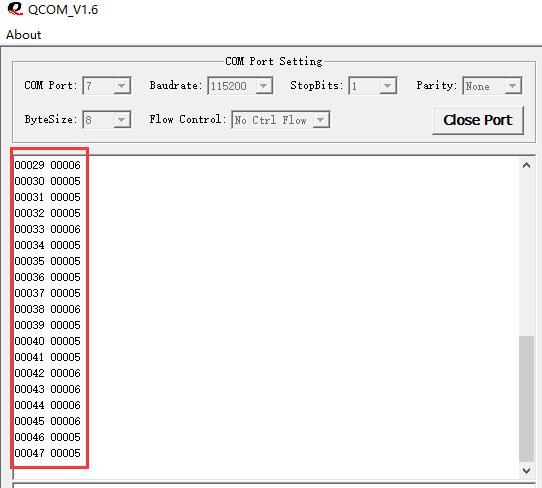Click the scrollbar track above the thumb
The height and width of the screenshot is (488, 542).
point(526,254)
